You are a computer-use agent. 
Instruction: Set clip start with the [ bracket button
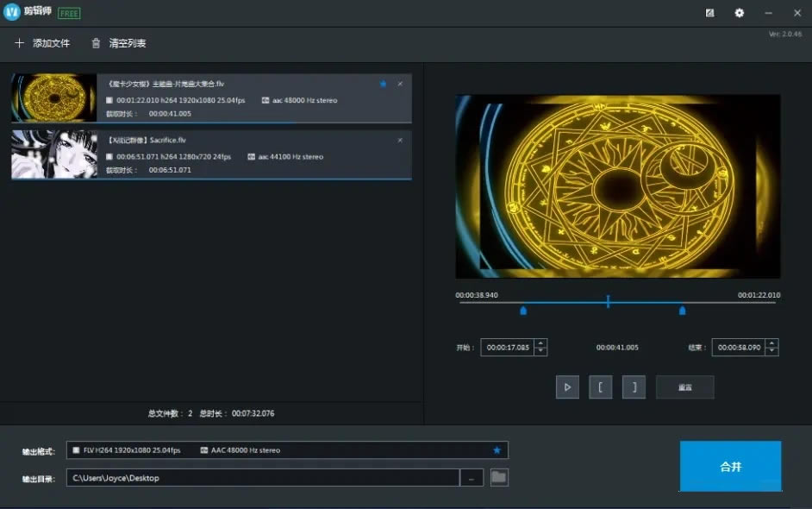601,387
